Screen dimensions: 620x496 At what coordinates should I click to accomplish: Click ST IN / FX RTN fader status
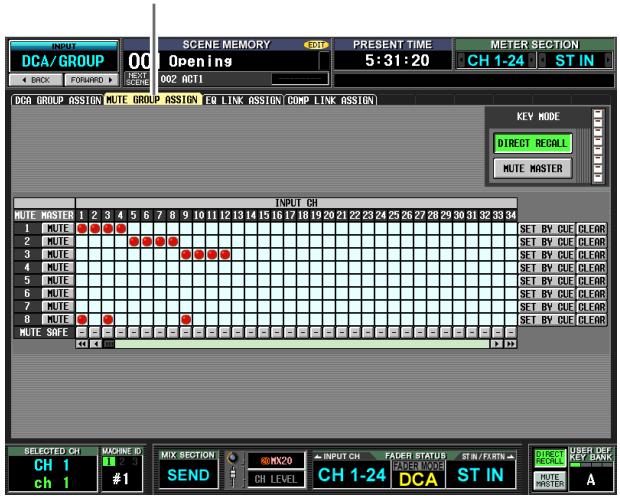[480, 475]
